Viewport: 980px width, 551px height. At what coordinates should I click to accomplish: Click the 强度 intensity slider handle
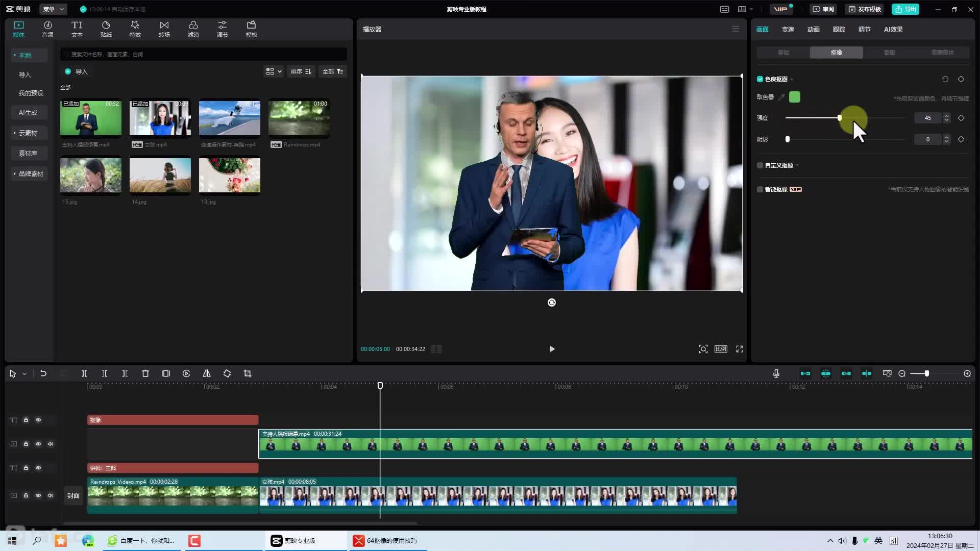(x=840, y=118)
